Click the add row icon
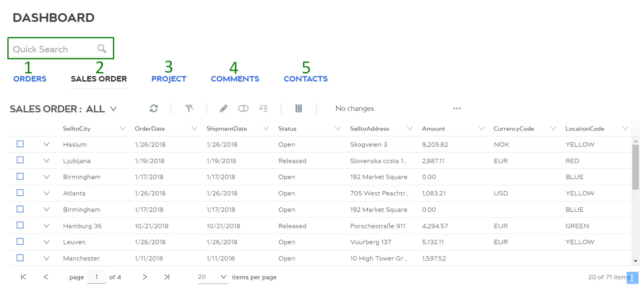The width and height of the screenshot is (644, 289). point(263,109)
